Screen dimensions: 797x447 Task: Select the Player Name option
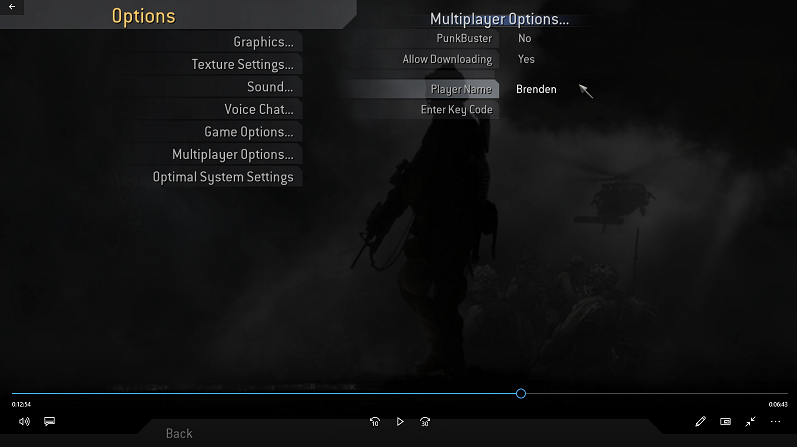point(461,89)
